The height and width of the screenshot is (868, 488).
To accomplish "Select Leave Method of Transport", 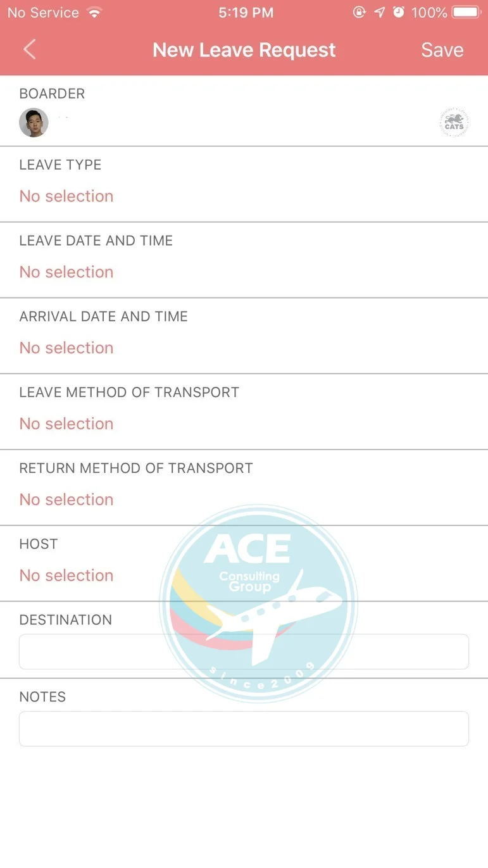I will point(244,412).
